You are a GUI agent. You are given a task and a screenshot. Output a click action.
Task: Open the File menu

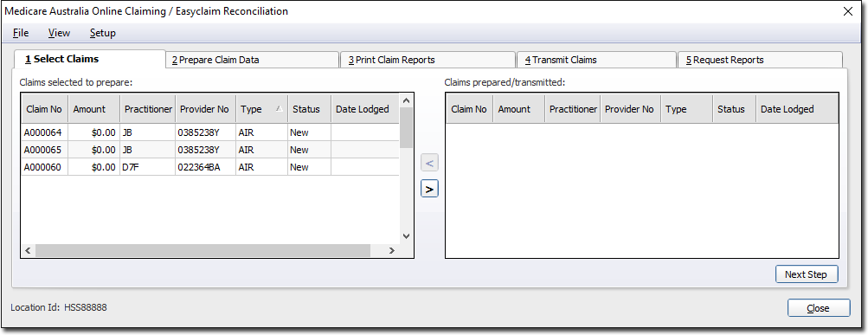21,33
